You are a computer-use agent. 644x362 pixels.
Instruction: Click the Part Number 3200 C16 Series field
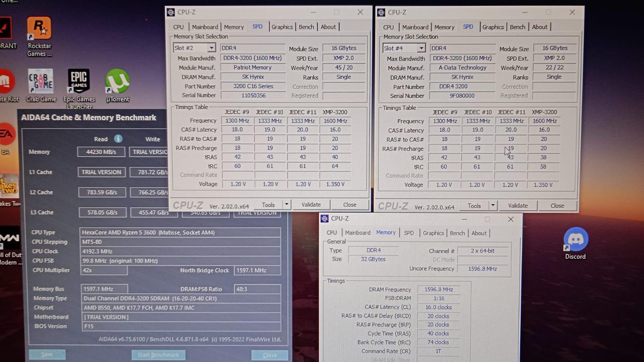point(253,86)
